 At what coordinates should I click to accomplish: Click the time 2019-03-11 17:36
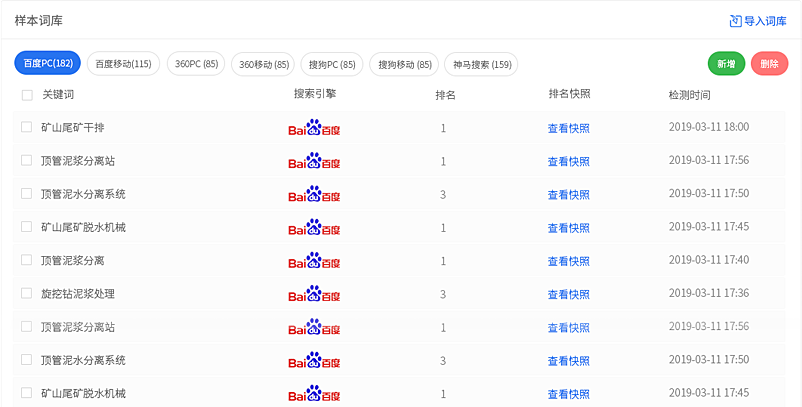click(x=709, y=293)
